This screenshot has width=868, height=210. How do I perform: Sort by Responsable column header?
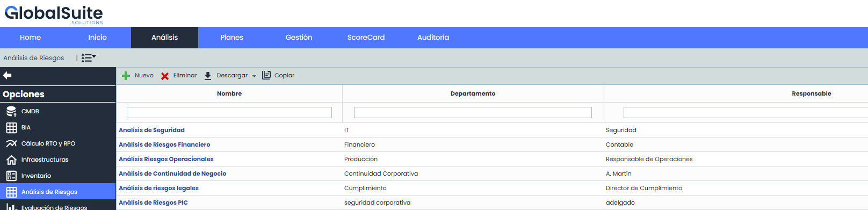[x=811, y=93]
